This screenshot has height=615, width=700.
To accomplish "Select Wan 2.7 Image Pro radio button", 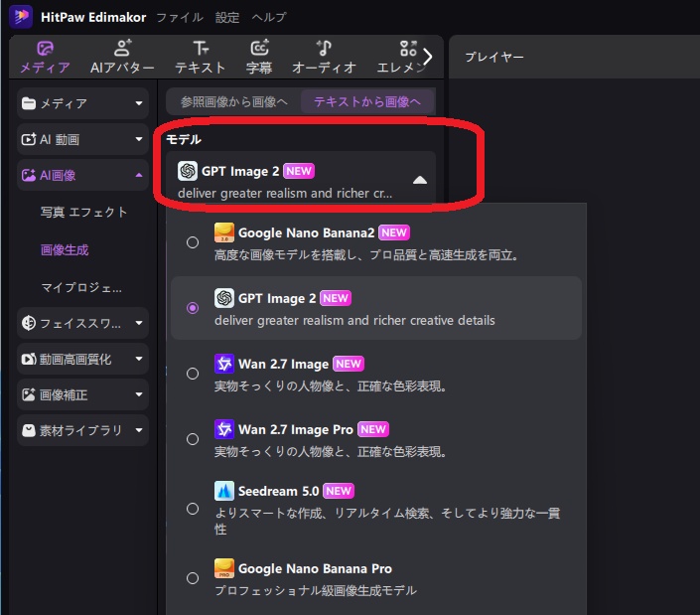I will click(193, 439).
